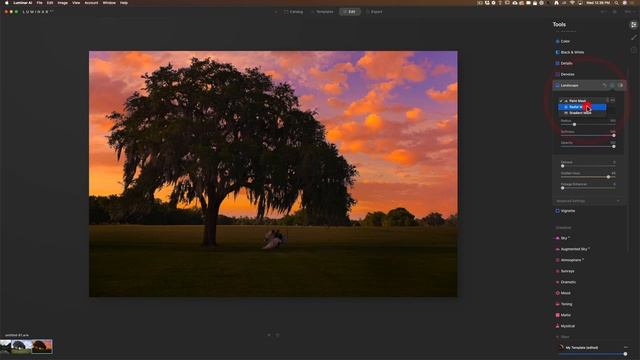This screenshot has height=360, width=640.
Task: Open the Help menu
Action: pyautogui.click(x=124, y=3)
